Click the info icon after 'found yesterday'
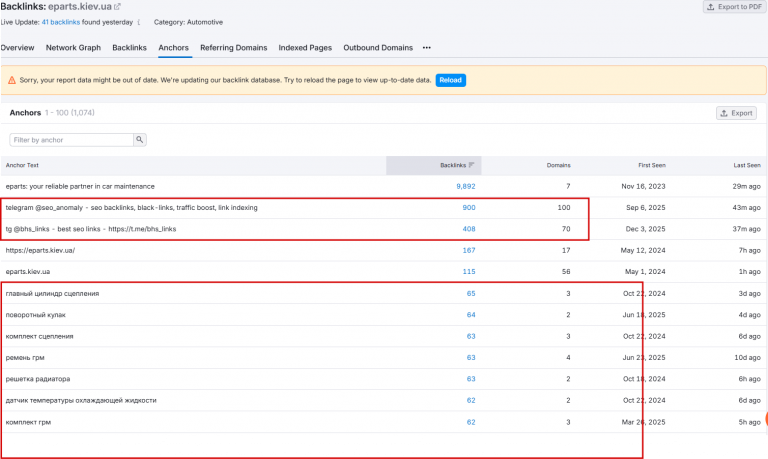 point(139,22)
